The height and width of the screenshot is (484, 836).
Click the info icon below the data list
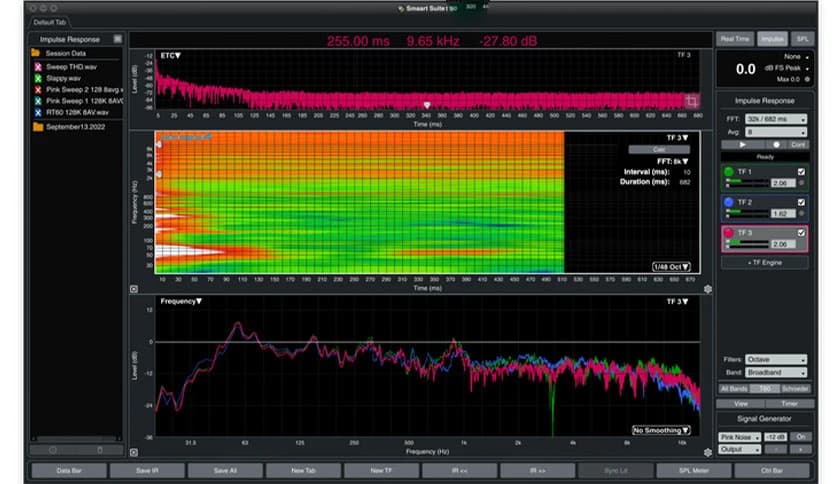(52, 450)
